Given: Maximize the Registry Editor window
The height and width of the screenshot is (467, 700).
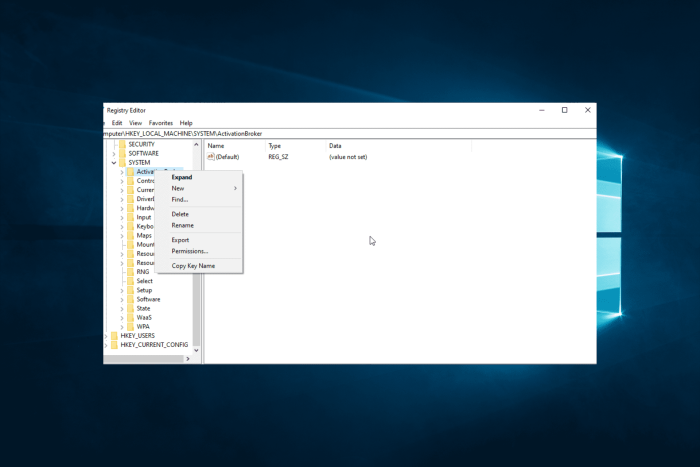Looking at the screenshot, I should pos(564,110).
